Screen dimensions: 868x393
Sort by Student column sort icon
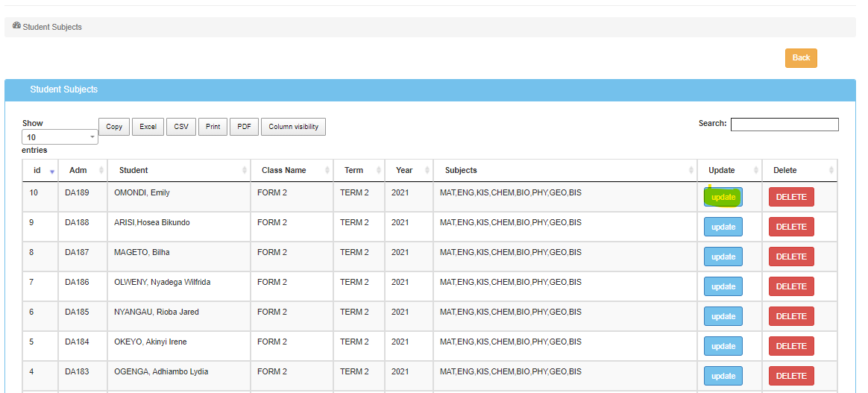[245, 171]
